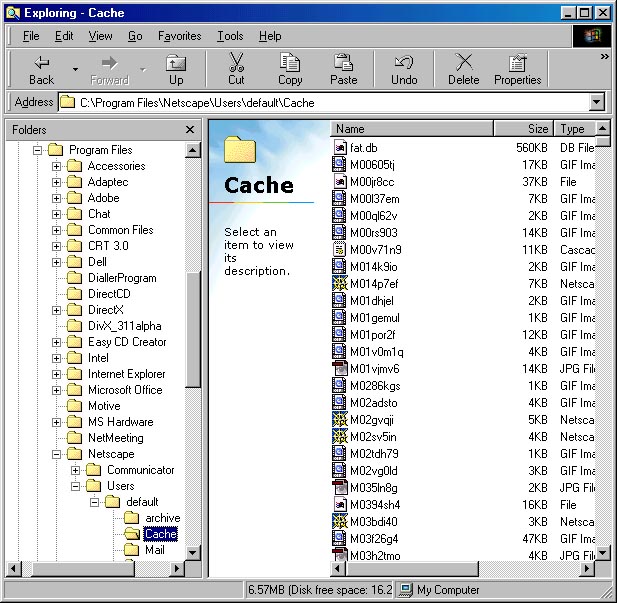The width and height of the screenshot is (619, 603).
Task: Show more toolbar buttons via the chevron
Action: pyautogui.click(x=604, y=57)
